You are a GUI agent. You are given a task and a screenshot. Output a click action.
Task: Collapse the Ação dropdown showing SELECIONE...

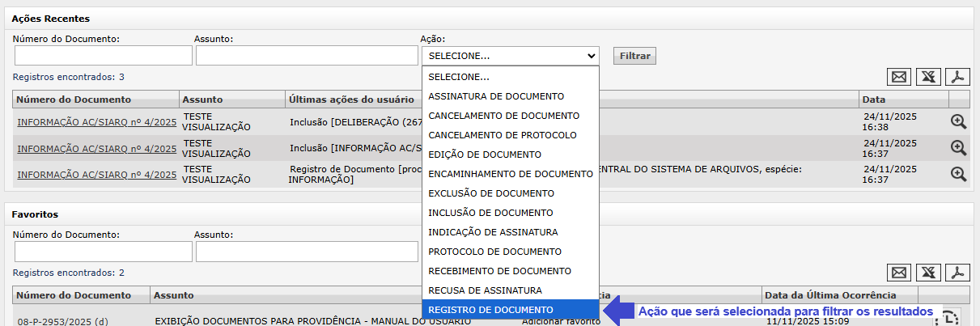pos(510,56)
